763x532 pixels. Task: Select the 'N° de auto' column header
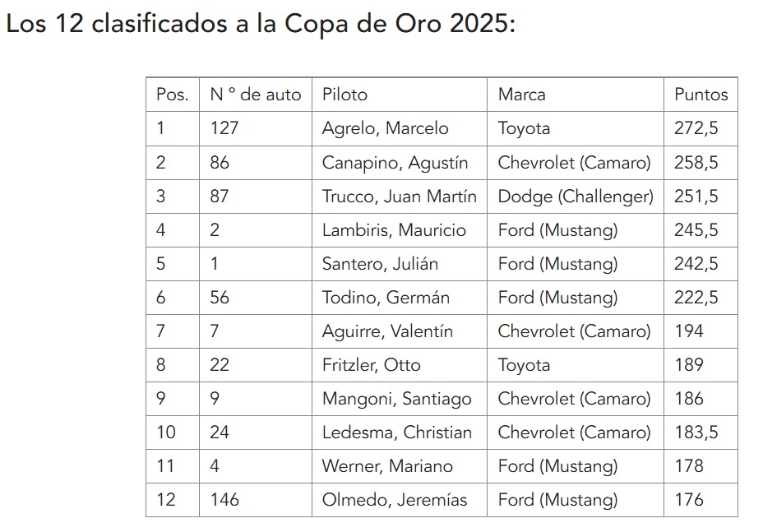tap(256, 95)
